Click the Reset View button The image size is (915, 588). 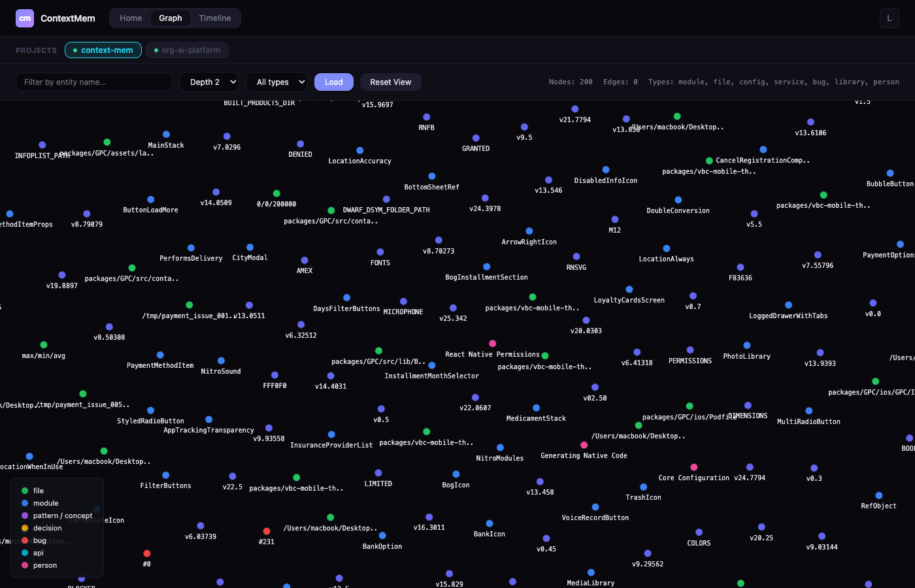[x=391, y=82]
